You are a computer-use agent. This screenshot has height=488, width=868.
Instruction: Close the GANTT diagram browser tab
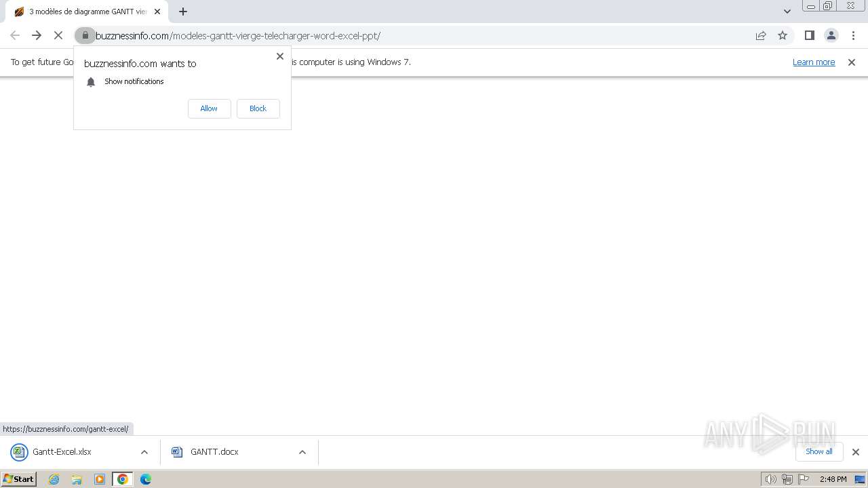[x=157, y=12]
